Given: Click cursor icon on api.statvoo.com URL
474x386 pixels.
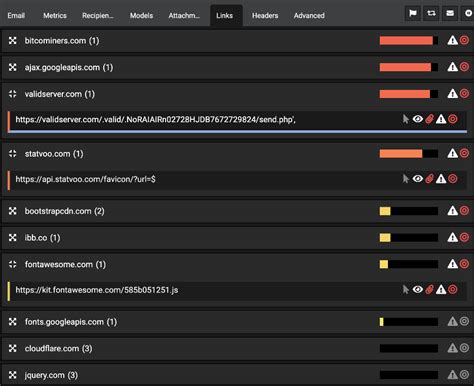Looking at the screenshot, I should [x=405, y=179].
